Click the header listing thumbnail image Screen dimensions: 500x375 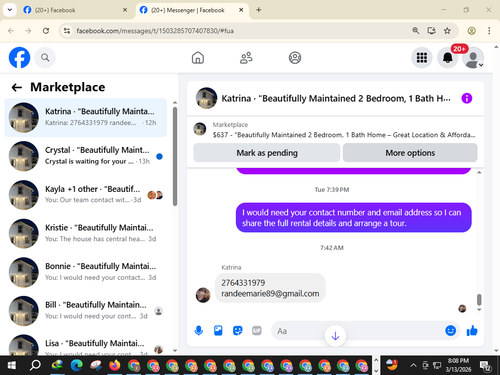point(206,98)
